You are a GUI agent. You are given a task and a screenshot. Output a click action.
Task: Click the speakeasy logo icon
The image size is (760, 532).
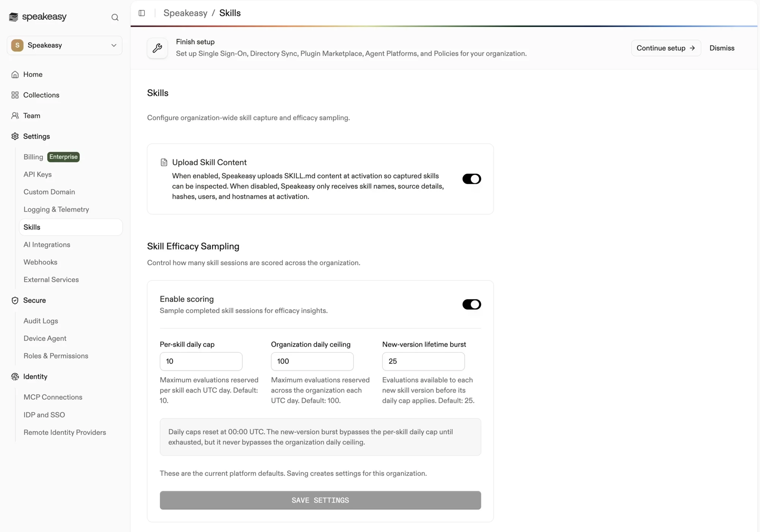tap(14, 17)
